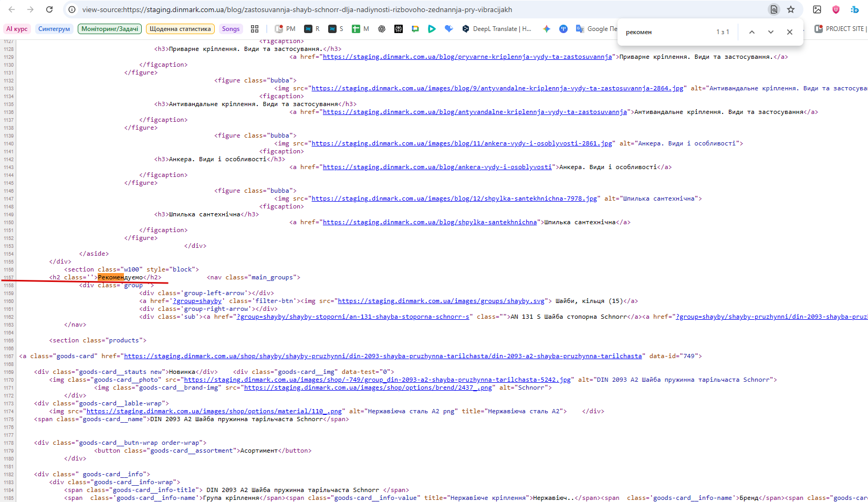Open the green M bookmark
Screen dimensions: 868x502
(360, 29)
